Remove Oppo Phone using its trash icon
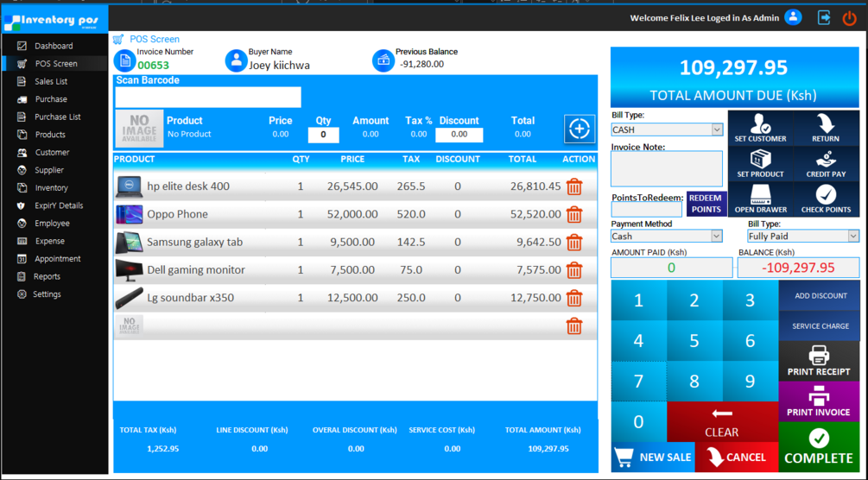The height and width of the screenshot is (480, 868). [x=574, y=214]
